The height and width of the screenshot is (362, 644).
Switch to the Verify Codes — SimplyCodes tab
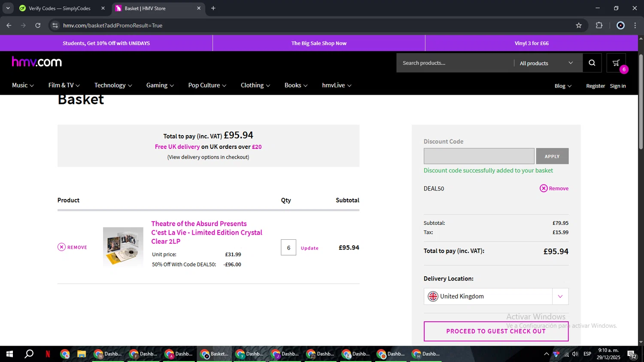[61, 8]
